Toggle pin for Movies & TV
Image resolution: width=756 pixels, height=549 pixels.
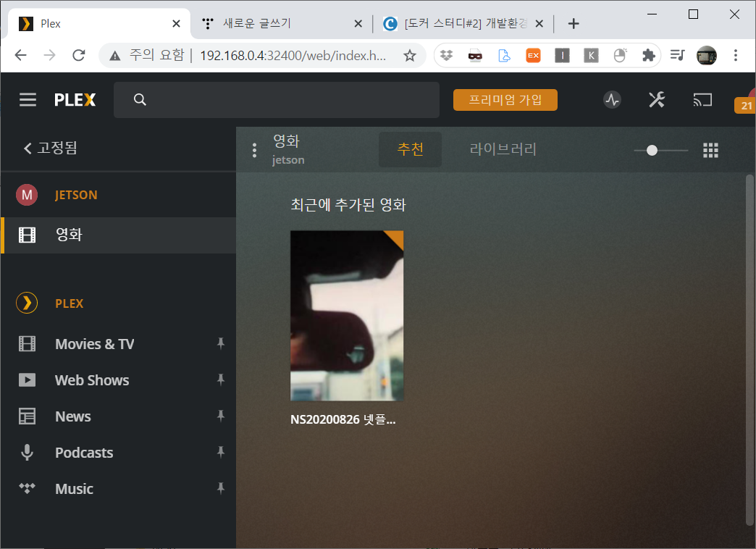pyautogui.click(x=220, y=343)
